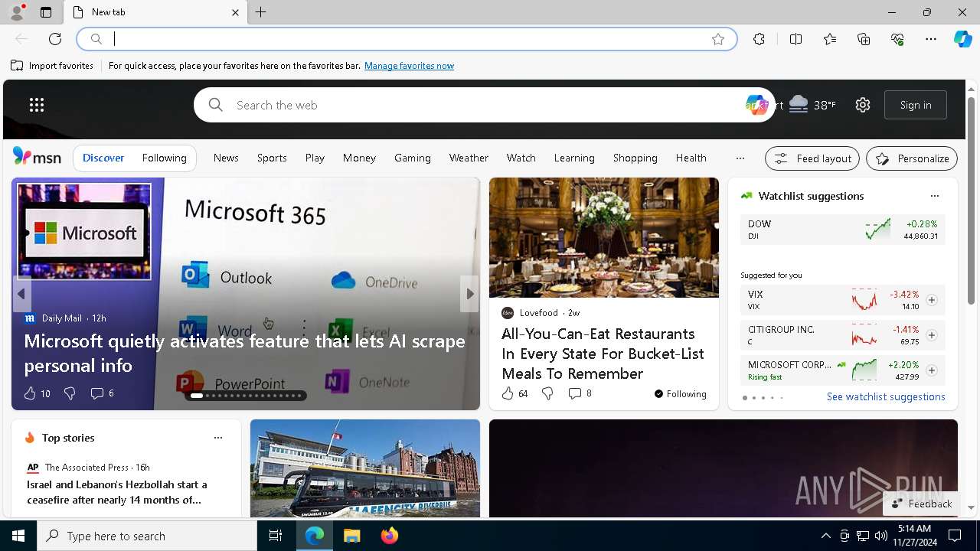Launch Copilot from the toolbar
Viewport: 980px width, 551px height.
pyautogui.click(x=962, y=39)
